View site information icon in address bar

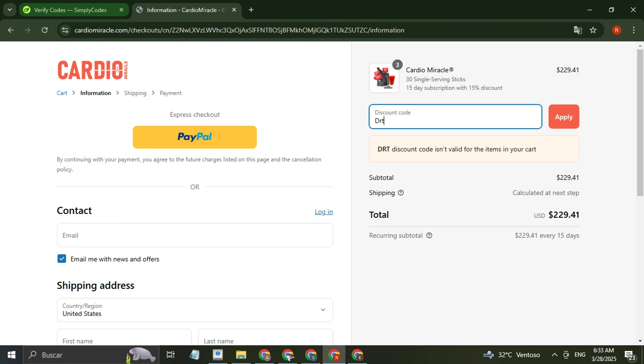(x=65, y=30)
